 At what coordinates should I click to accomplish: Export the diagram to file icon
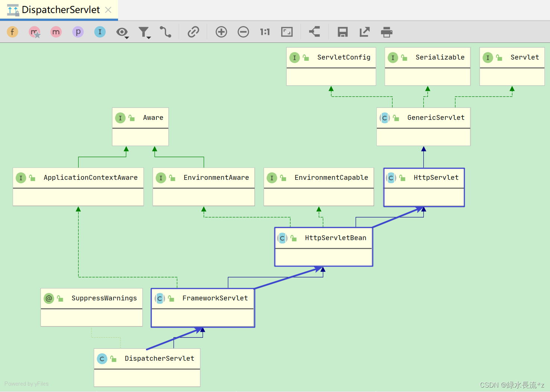(x=365, y=32)
